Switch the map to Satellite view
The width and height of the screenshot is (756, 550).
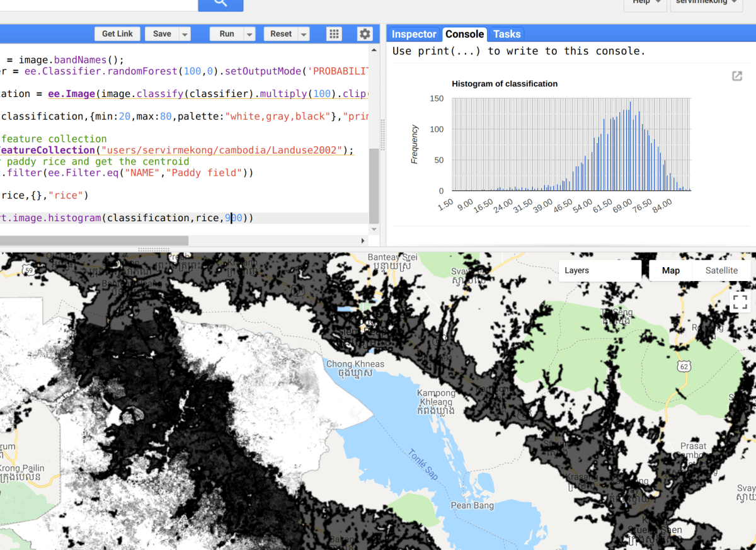coord(721,270)
